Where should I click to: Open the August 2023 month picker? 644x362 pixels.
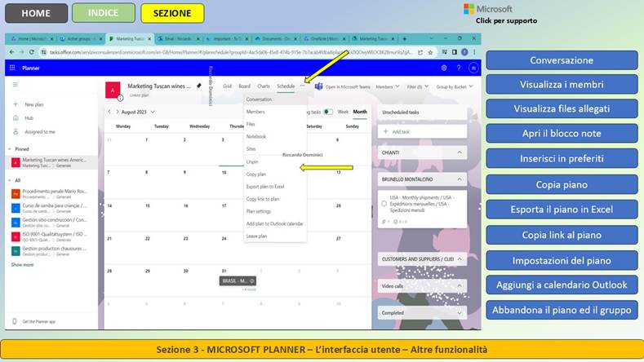click(x=138, y=112)
